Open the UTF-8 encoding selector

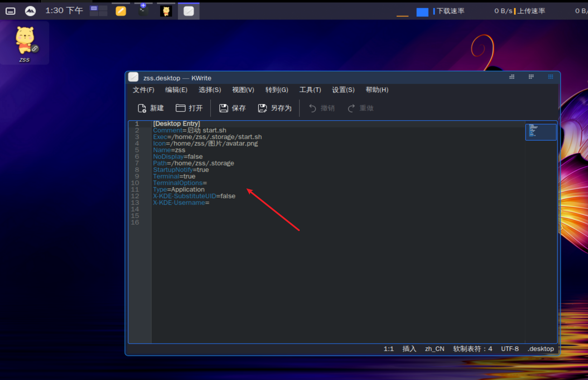[510, 349]
